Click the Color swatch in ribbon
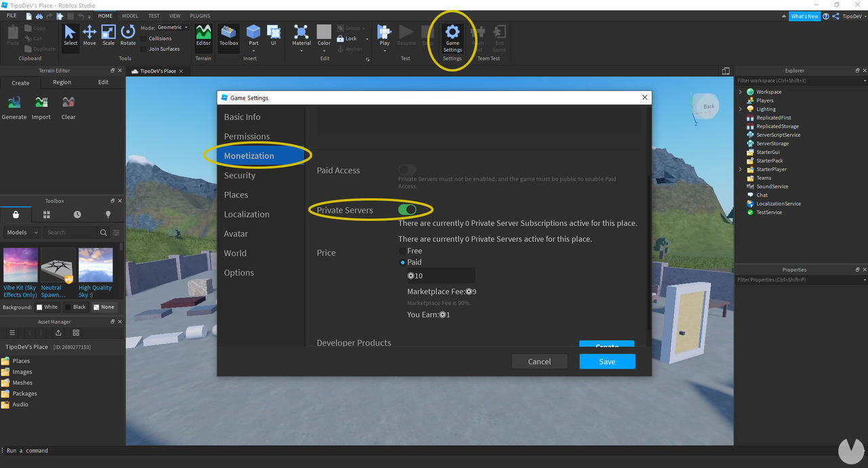The image size is (868, 468). (324, 31)
